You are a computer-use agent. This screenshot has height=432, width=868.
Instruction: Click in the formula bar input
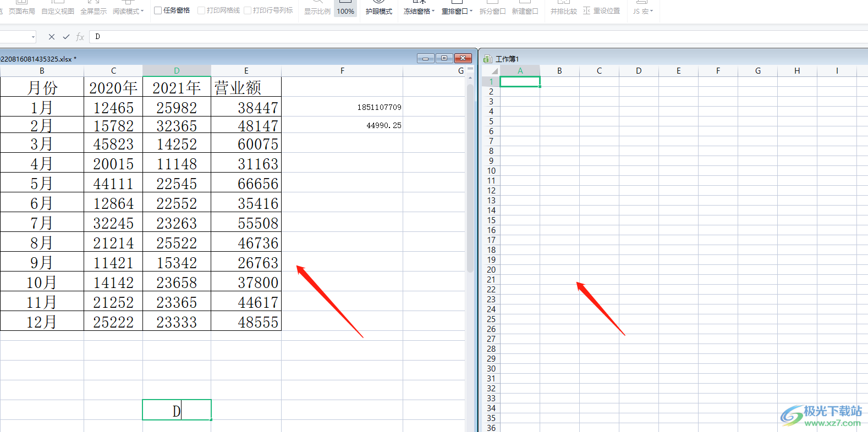479,37
